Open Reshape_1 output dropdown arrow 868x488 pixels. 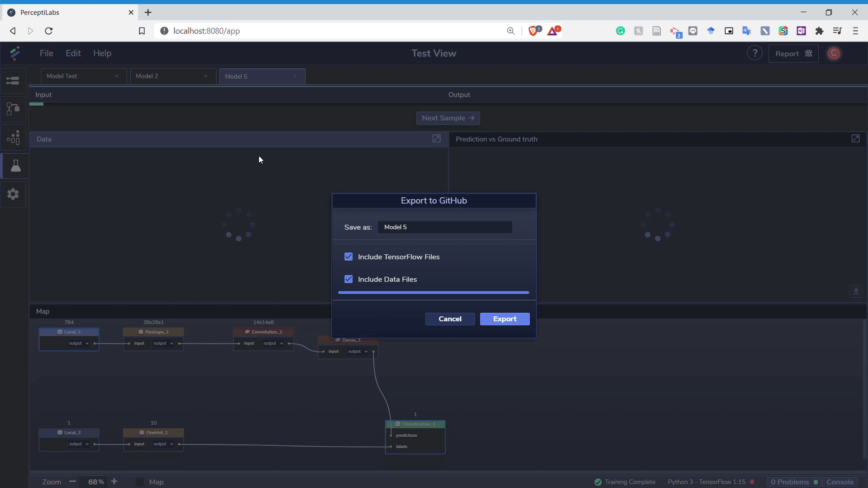point(172,343)
